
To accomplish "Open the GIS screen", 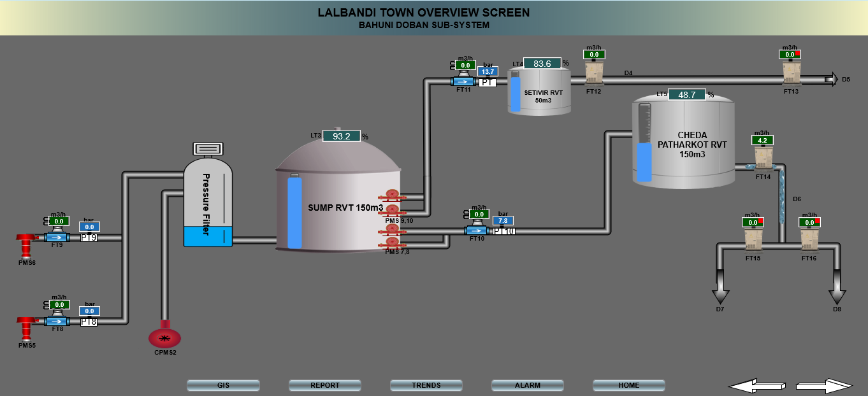I will (223, 385).
